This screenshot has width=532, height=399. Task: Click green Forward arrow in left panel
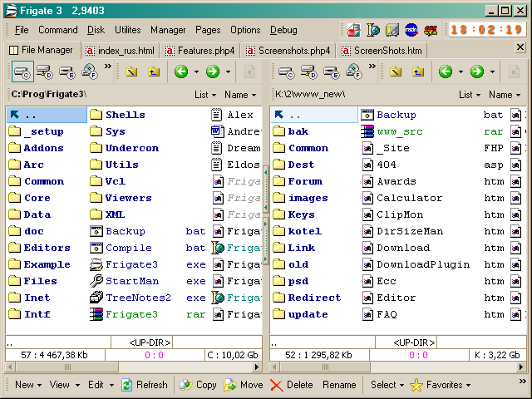coord(213,71)
